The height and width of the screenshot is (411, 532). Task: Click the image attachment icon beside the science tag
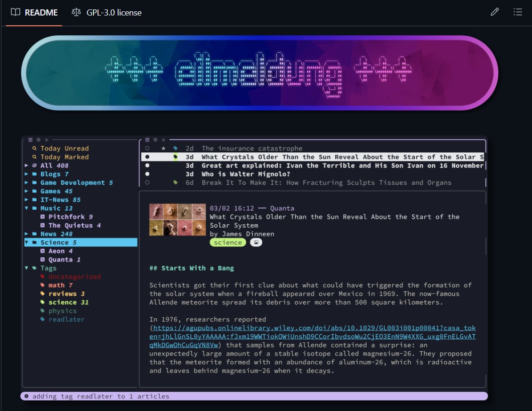point(256,242)
